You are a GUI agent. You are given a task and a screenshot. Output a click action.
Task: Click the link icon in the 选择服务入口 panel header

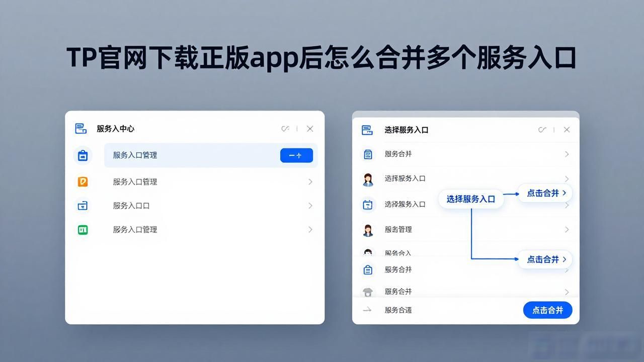click(x=542, y=130)
